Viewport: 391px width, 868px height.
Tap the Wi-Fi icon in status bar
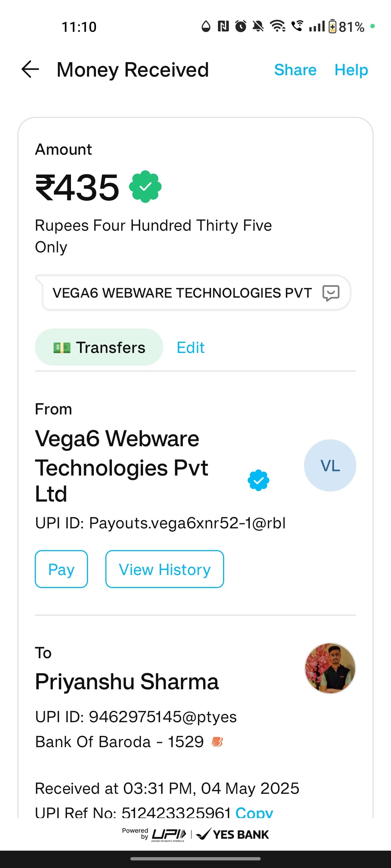278,26
